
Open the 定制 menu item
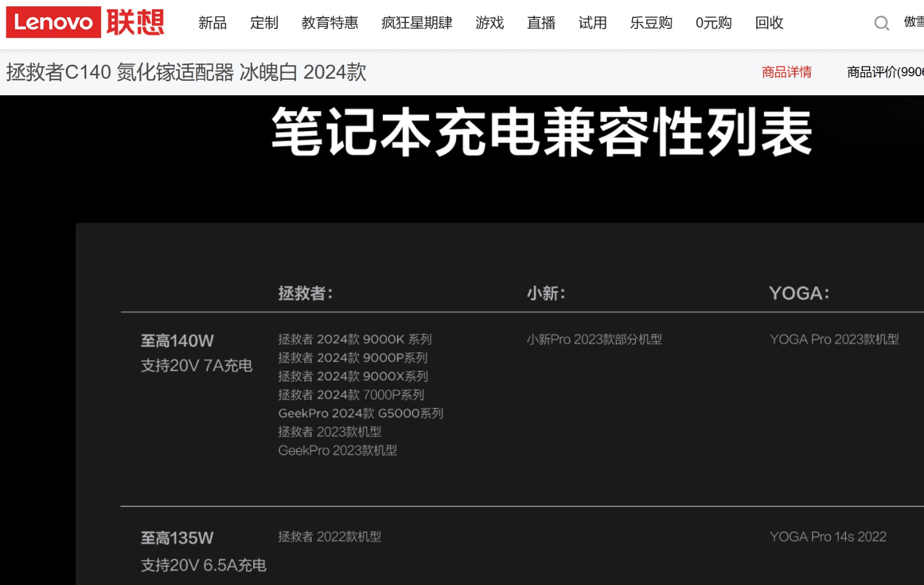[264, 23]
